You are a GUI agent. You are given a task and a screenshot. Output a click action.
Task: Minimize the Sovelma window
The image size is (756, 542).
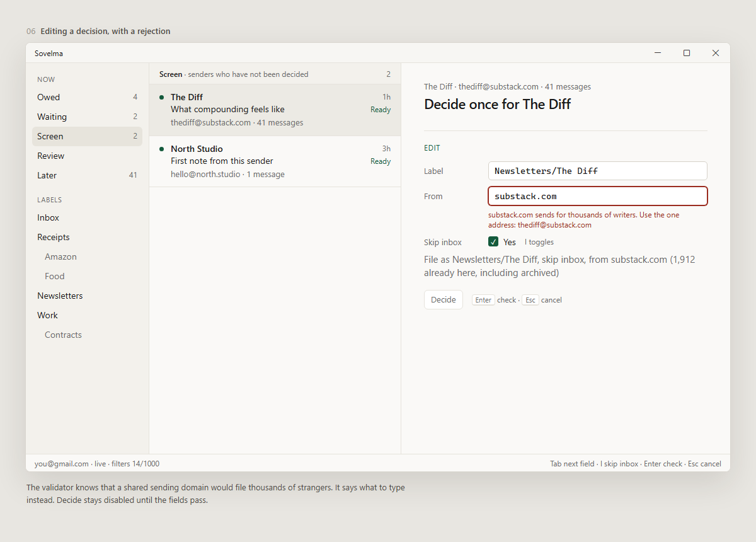[x=658, y=53]
